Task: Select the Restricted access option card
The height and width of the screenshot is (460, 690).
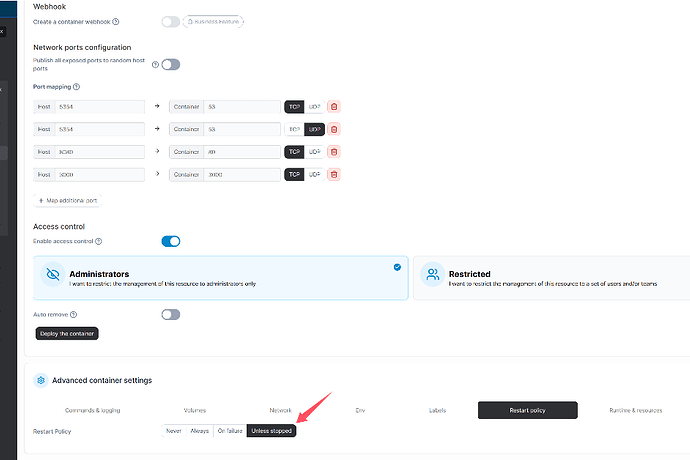Action: (551, 278)
